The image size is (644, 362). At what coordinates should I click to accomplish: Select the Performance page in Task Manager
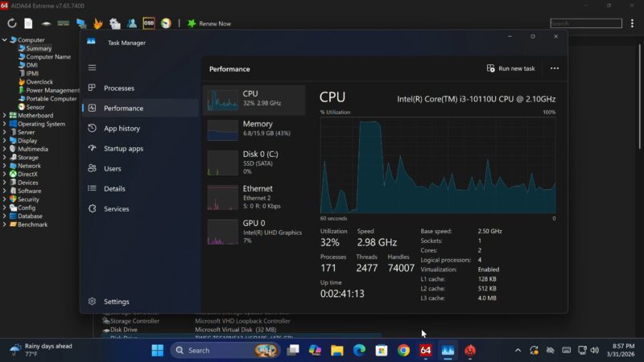tap(140, 108)
